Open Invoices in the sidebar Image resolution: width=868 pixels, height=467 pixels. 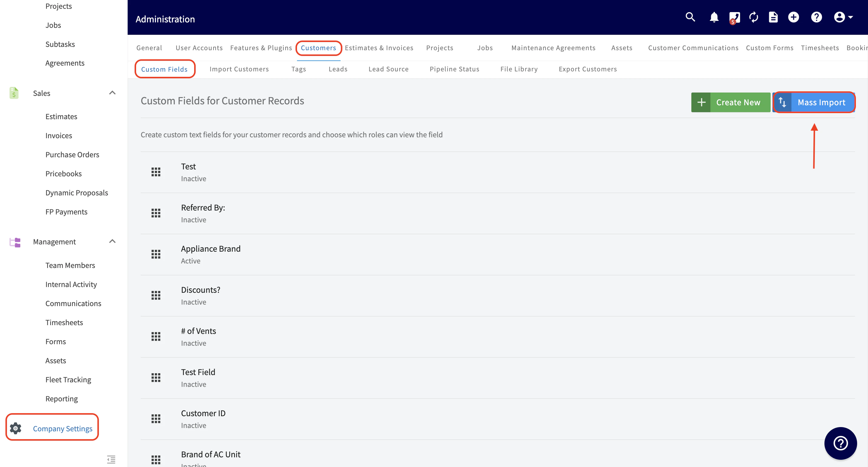point(59,136)
